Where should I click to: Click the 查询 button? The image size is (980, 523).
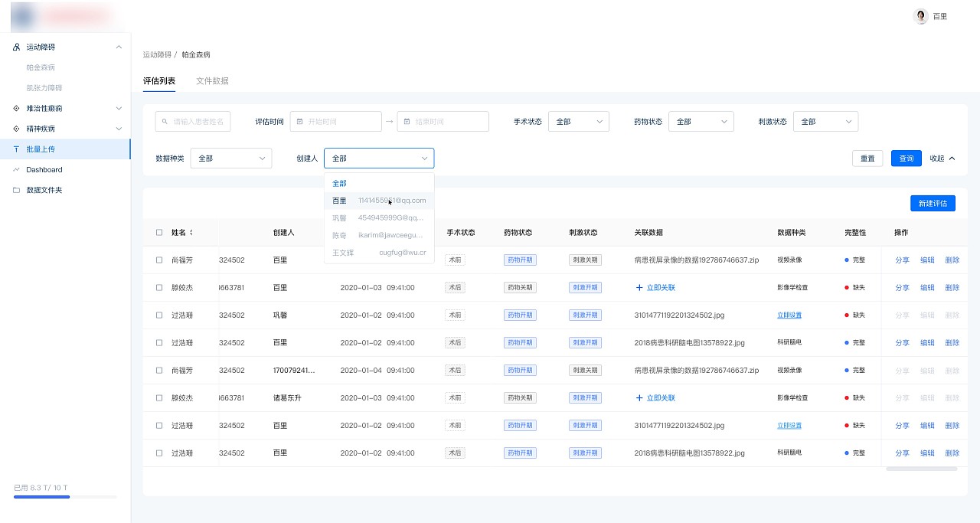906,159
